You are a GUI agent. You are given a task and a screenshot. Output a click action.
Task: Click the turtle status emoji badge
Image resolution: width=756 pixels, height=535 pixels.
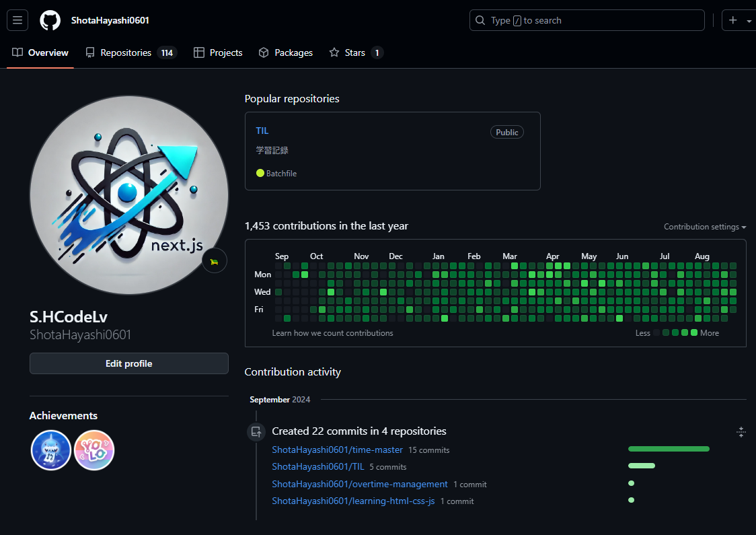(215, 261)
